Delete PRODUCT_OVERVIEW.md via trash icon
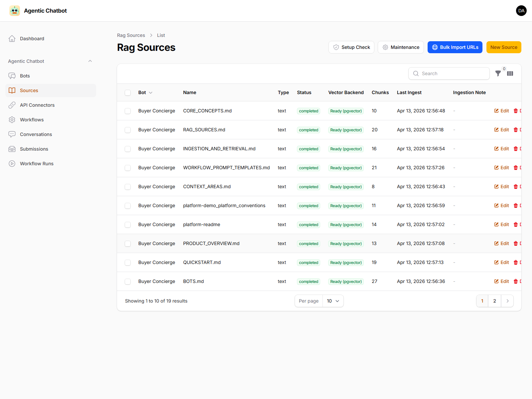This screenshot has height=399, width=532. coord(516,243)
